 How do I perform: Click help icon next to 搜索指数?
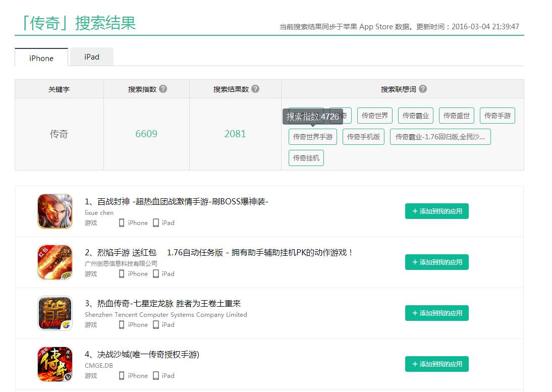point(163,89)
